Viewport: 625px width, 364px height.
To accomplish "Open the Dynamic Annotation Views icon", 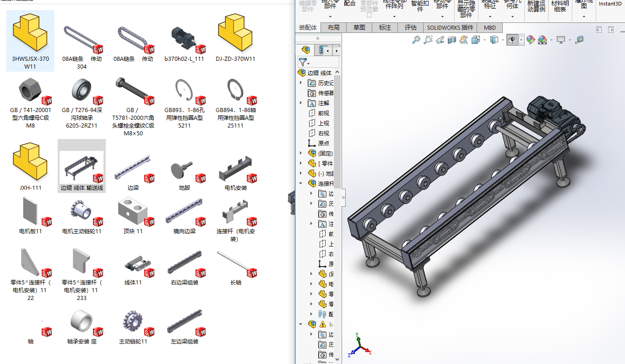I will [464, 40].
